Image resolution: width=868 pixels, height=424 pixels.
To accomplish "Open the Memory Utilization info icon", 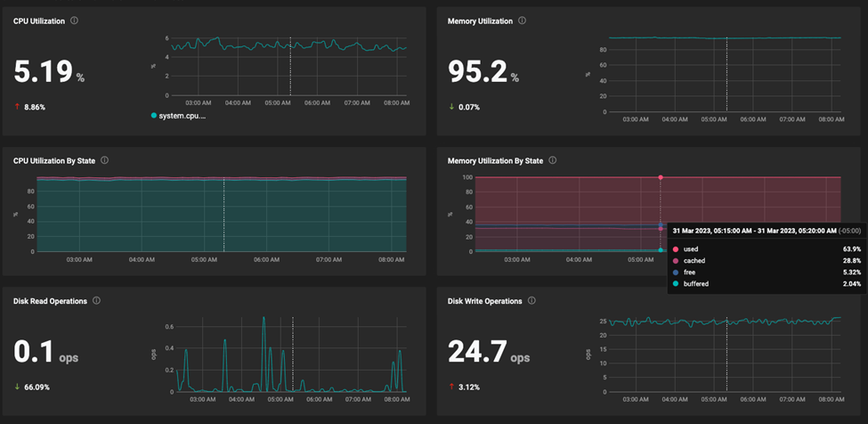I will (522, 20).
